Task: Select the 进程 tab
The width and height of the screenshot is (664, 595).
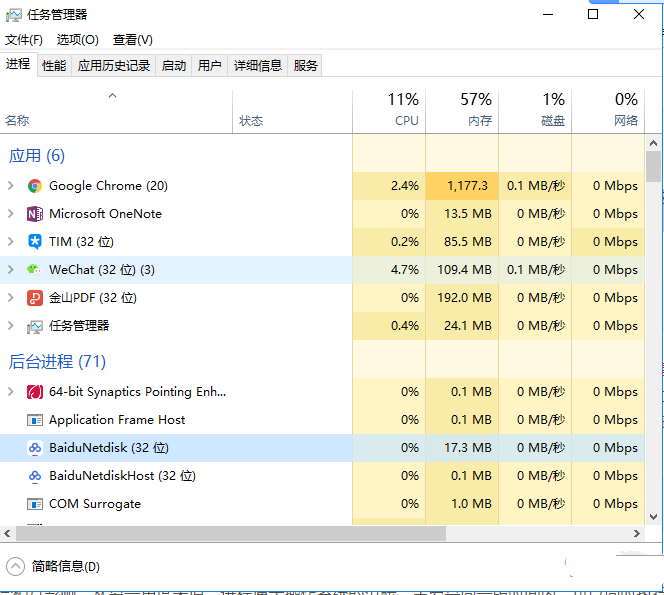Action: (x=18, y=64)
